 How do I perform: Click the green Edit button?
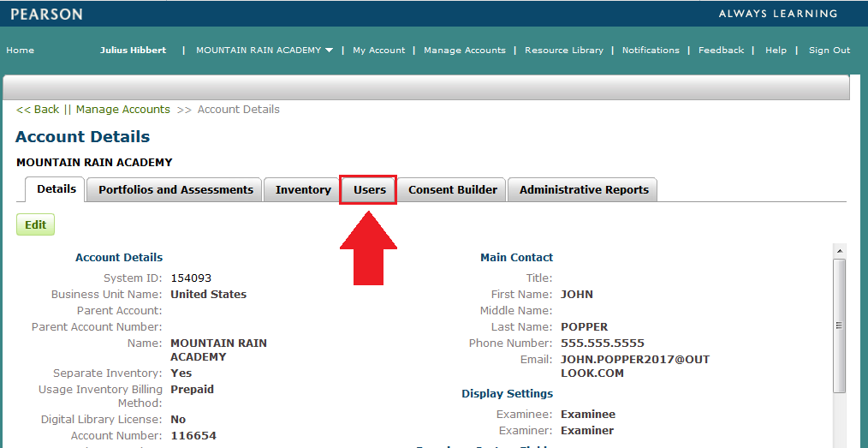35,225
